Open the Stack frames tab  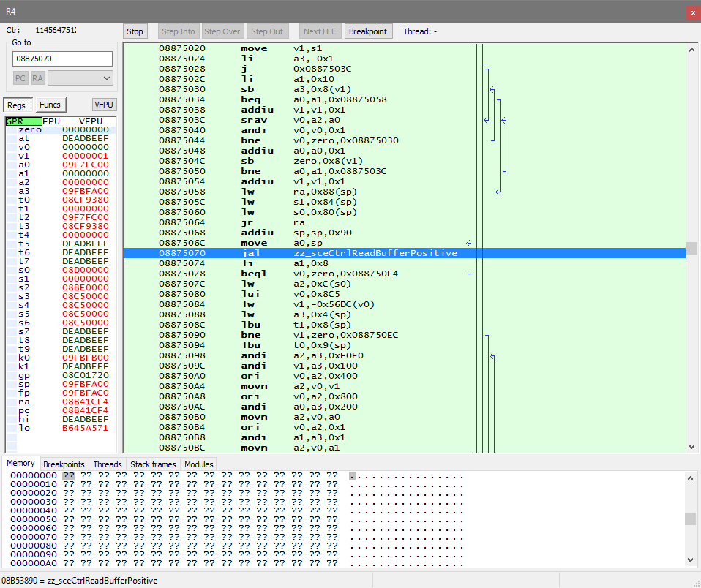tap(153, 464)
